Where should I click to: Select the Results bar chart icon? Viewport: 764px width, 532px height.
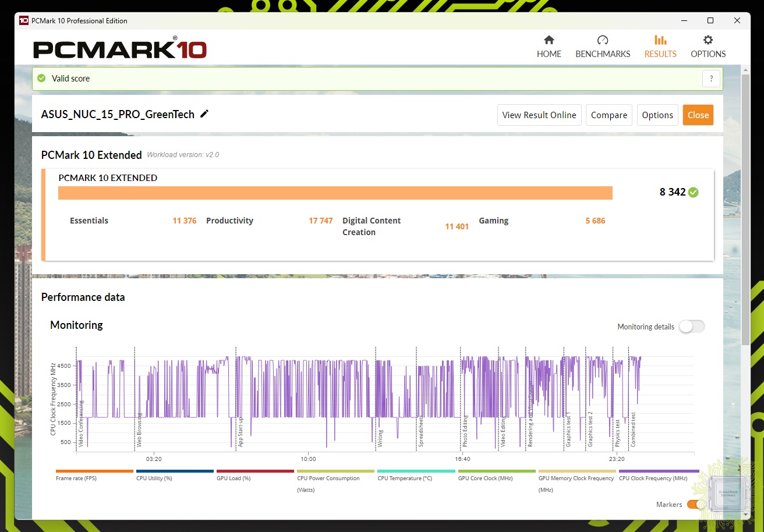660,40
